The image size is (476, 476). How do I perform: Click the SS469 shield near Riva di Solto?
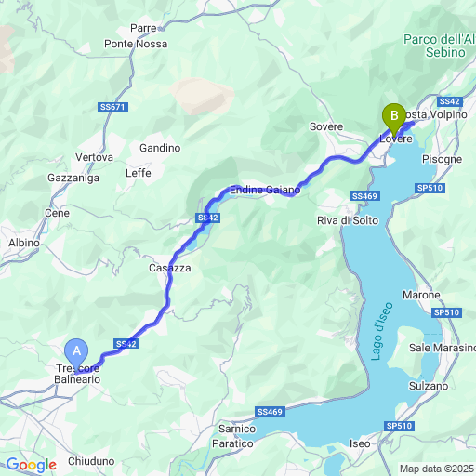coord(364,196)
